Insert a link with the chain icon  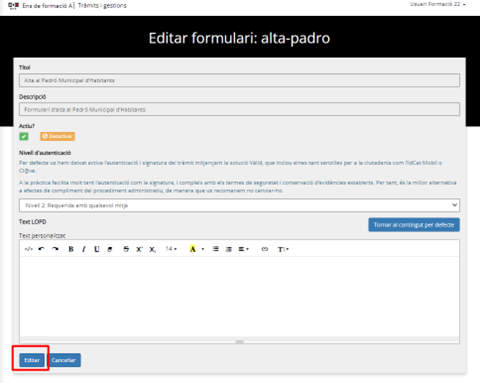[265, 249]
